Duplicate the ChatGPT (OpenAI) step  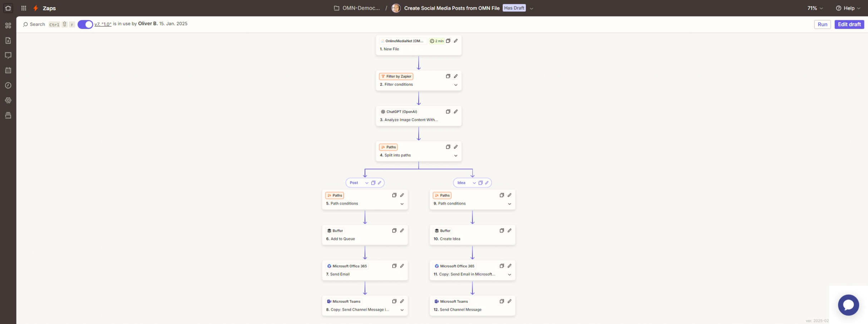coord(448,111)
